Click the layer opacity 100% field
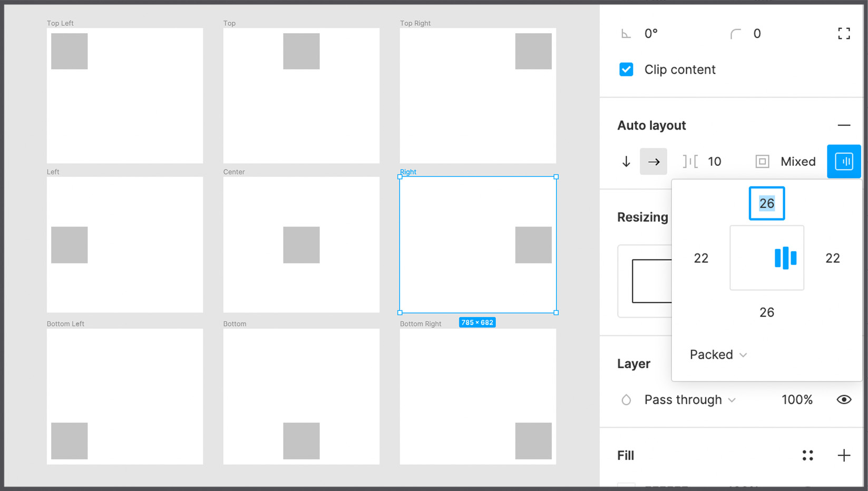The width and height of the screenshot is (868, 491). 797,400
